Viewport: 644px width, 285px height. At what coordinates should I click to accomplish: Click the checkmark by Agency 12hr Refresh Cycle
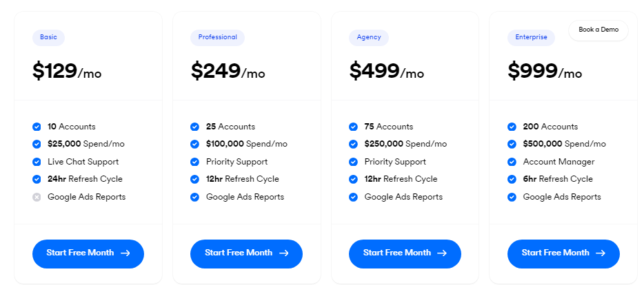click(x=353, y=179)
